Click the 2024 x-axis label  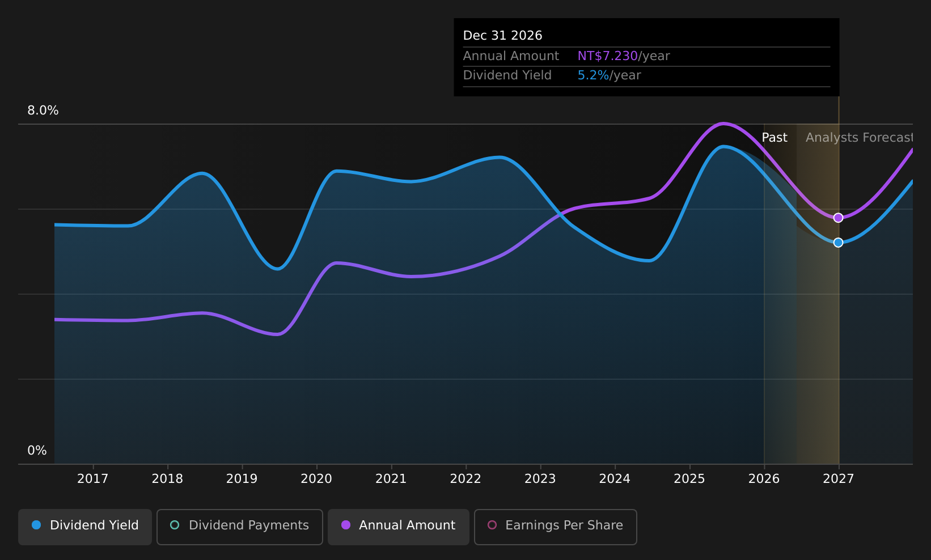click(615, 479)
